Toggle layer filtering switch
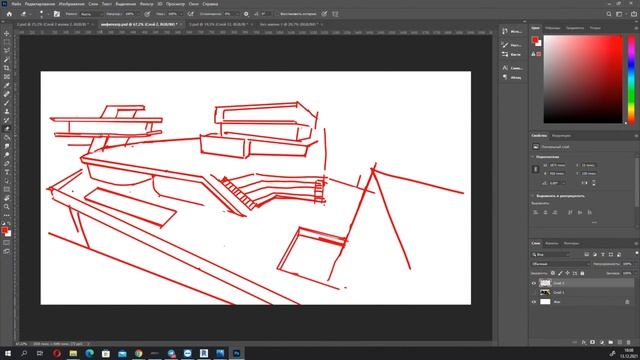Viewport: 640px width, 360px height. tap(636, 253)
